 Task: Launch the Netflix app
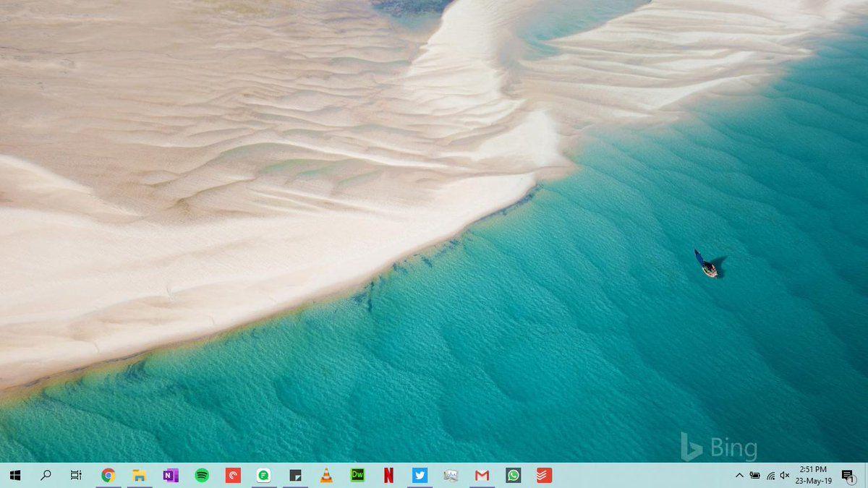[x=388, y=476]
